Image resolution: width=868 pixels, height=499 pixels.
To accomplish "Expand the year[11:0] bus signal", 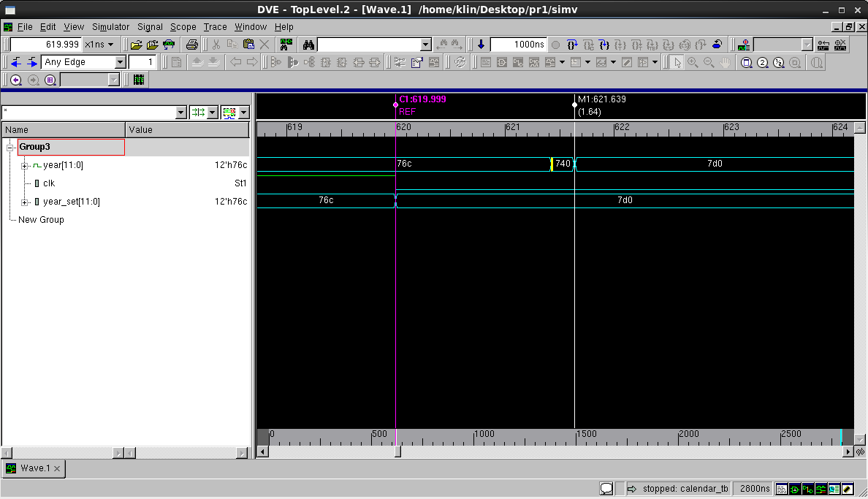I will (x=24, y=166).
